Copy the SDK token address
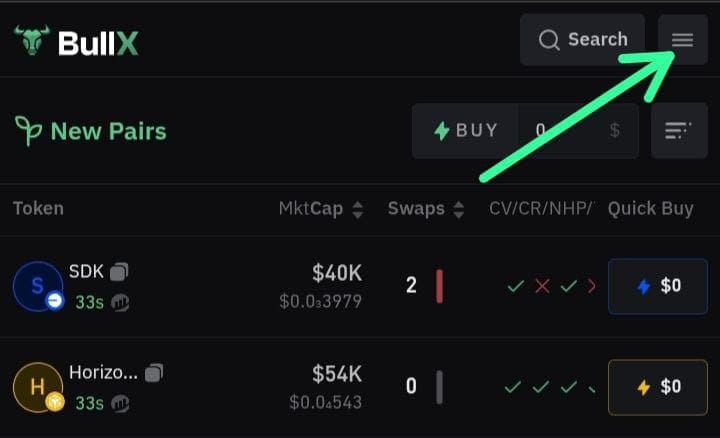 click(119, 272)
